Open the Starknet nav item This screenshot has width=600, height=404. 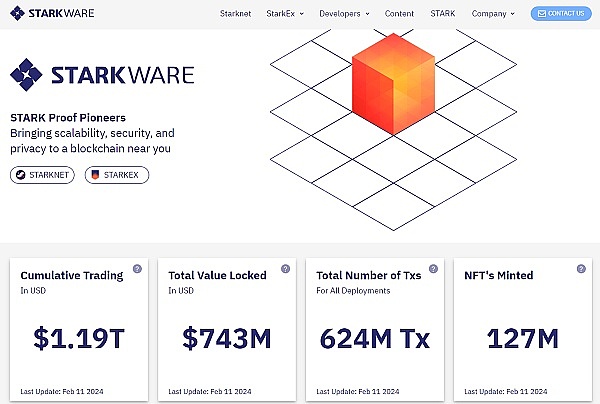tap(237, 14)
